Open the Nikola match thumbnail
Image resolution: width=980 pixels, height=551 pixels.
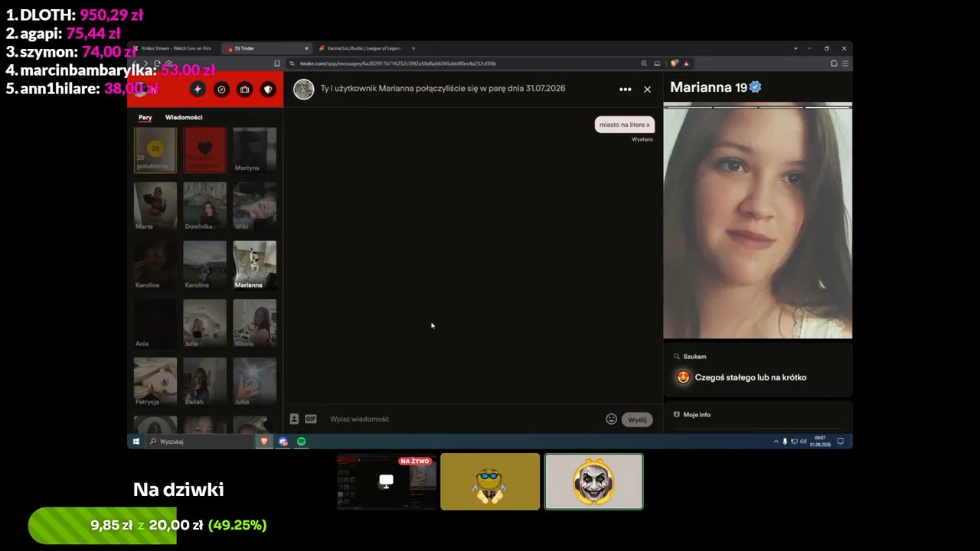pos(254,324)
